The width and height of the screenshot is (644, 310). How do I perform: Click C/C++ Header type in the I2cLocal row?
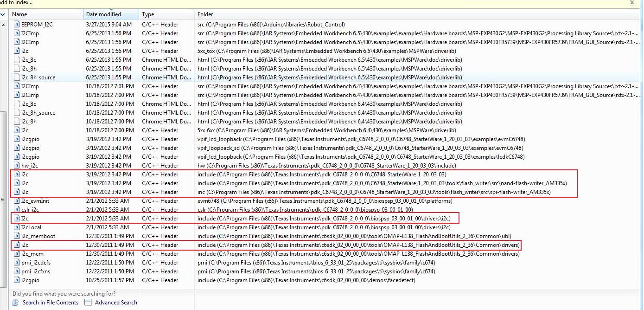click(x=160, y=227)
